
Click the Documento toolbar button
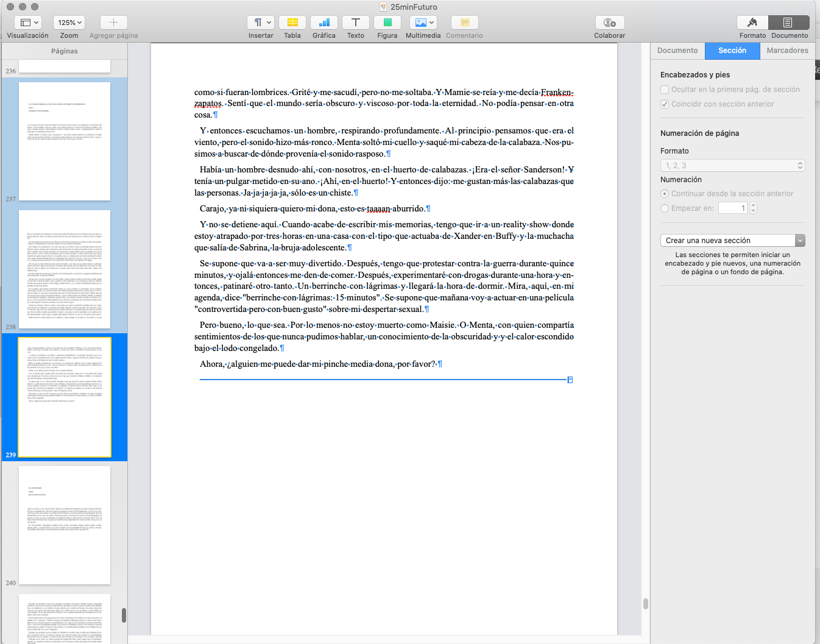tap(788, 23)
